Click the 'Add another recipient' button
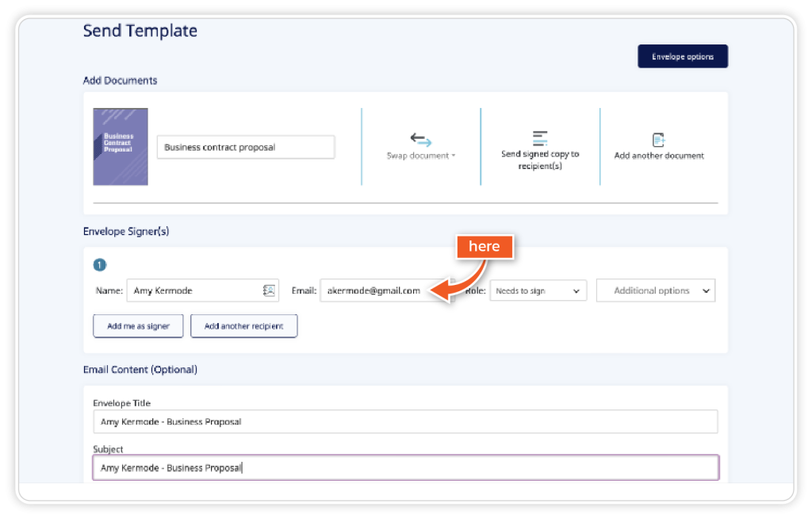 (x=243, y=326)
